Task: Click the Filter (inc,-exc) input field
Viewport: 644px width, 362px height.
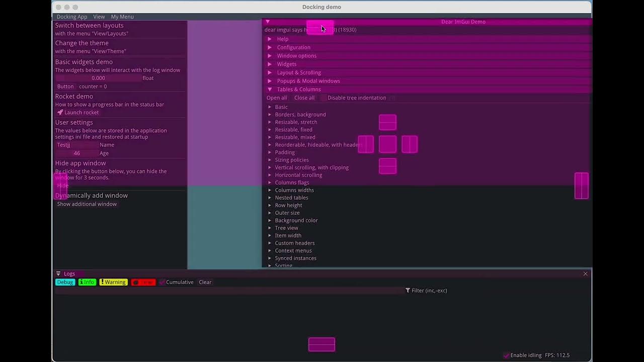Action: coord(229,291)
